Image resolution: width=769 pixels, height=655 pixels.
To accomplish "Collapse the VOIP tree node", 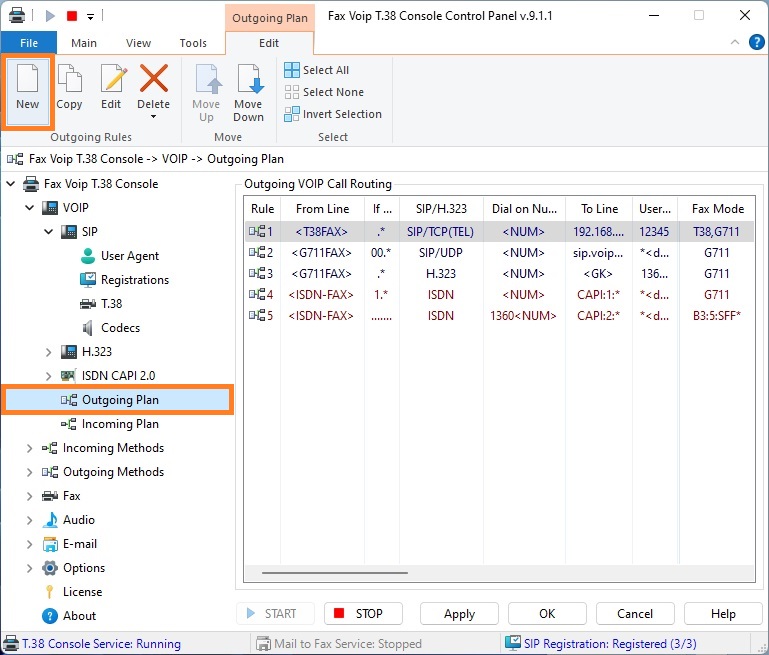I will click(x=29, y=208).
